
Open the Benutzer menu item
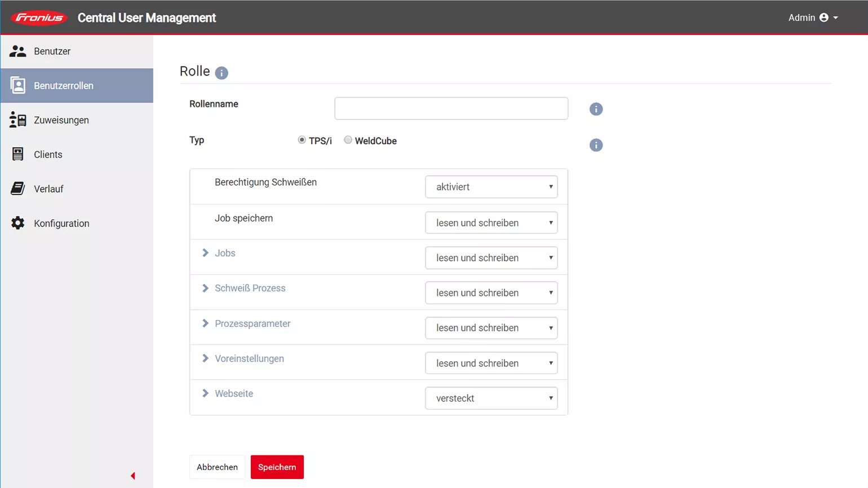point(52,51)
